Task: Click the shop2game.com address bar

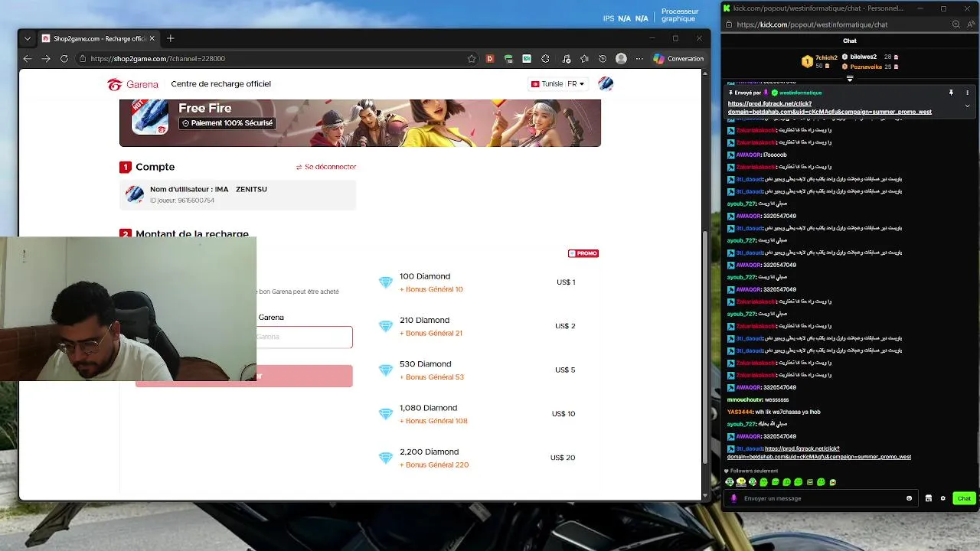Action: tap(276, 58)
